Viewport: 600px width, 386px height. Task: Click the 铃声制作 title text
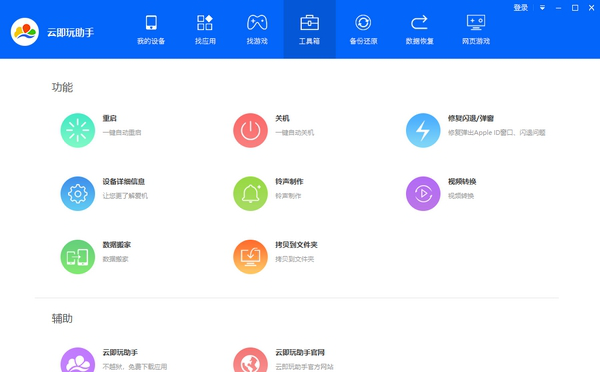click(x=289, y=182)
